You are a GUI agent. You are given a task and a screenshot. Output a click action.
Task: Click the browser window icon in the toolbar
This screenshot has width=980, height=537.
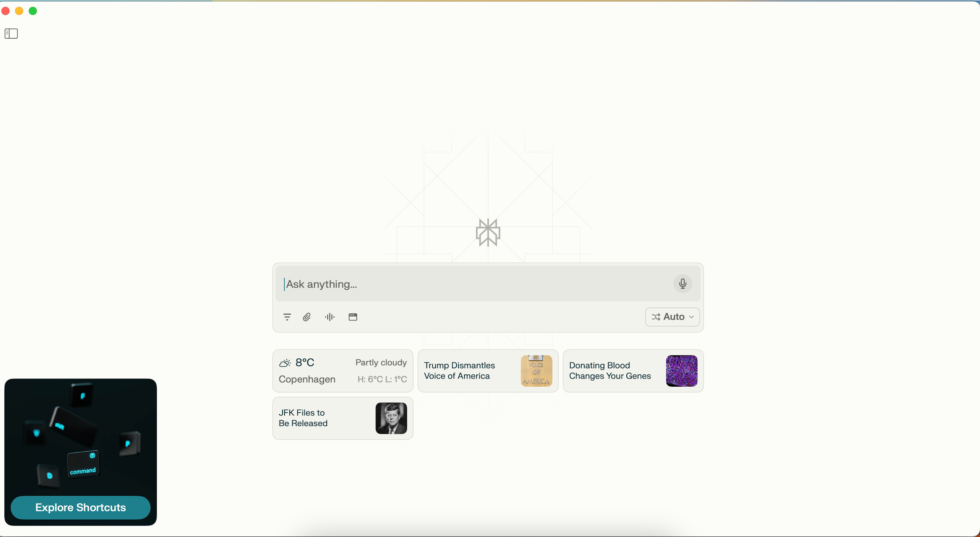[x=353, y=317]
